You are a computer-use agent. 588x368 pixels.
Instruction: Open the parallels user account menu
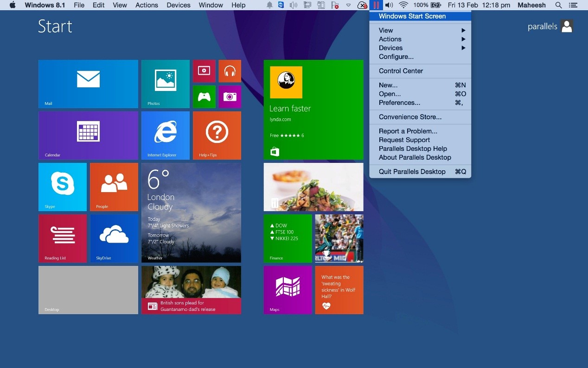[x=550, y=26]
